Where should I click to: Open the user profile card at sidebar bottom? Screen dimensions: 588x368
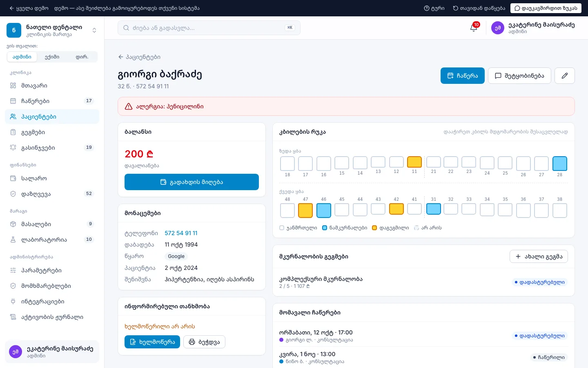(52, 352)
